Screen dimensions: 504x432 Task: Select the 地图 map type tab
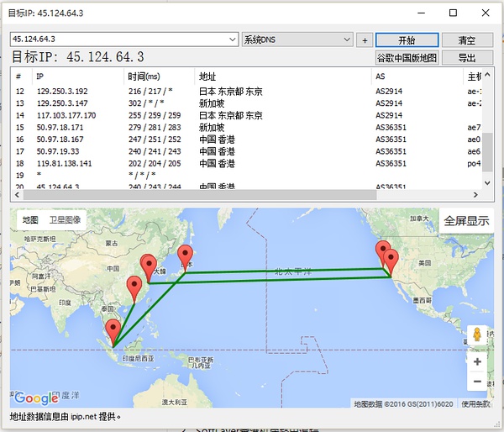30,220
